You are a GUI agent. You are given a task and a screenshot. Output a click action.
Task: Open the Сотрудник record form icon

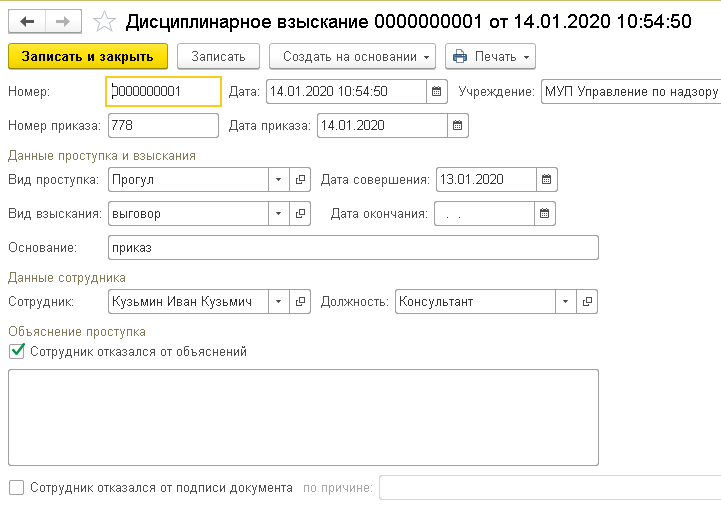coord(300,301)
